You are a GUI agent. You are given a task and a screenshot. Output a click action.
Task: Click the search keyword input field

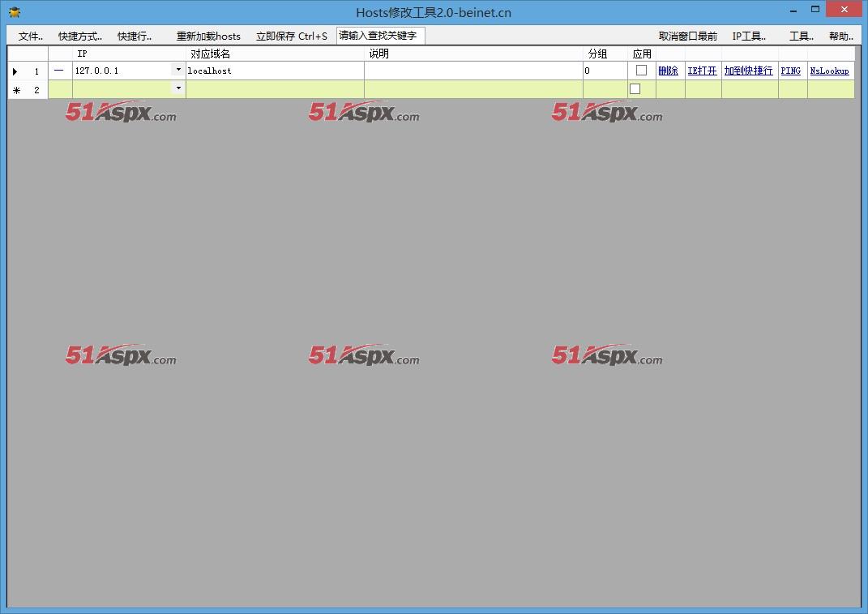pyautogui.click(x=380, y=36)
